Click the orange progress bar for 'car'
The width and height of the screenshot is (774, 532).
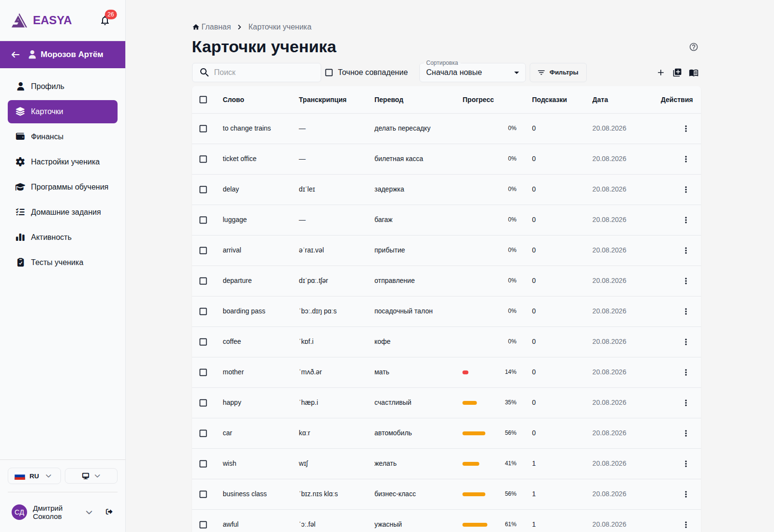[x=474, y=433]
